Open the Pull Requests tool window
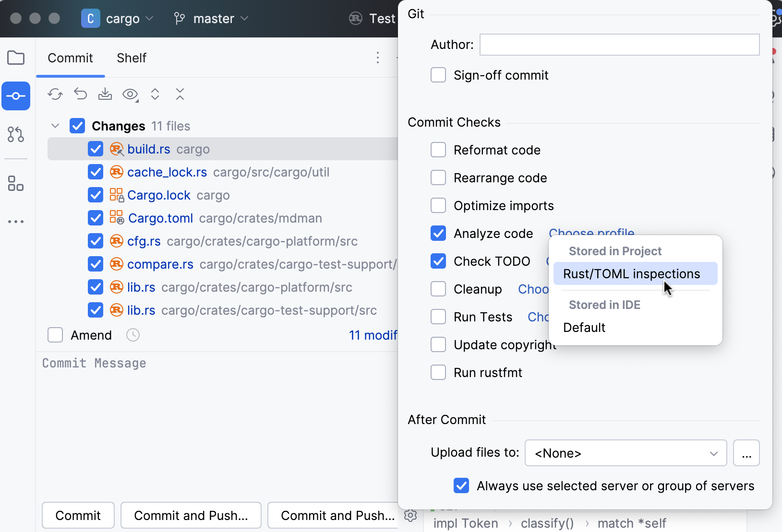 click(x=16, y=134)
